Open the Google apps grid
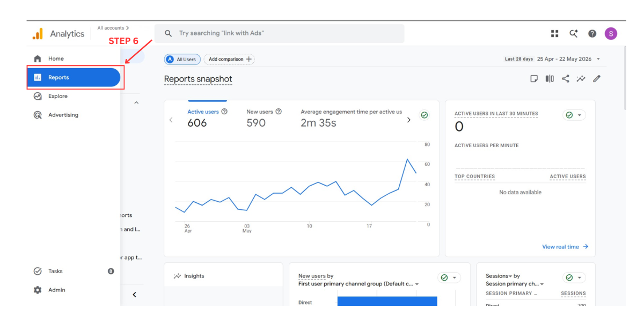The image size is (644, 322). 554,33
